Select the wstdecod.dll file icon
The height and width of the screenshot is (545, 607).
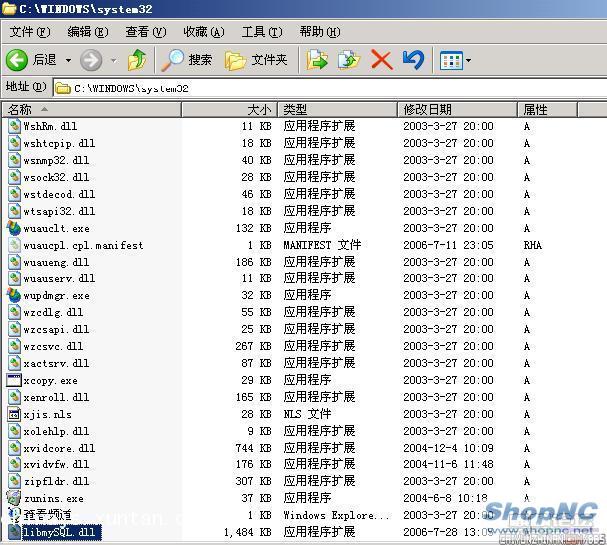14,194
